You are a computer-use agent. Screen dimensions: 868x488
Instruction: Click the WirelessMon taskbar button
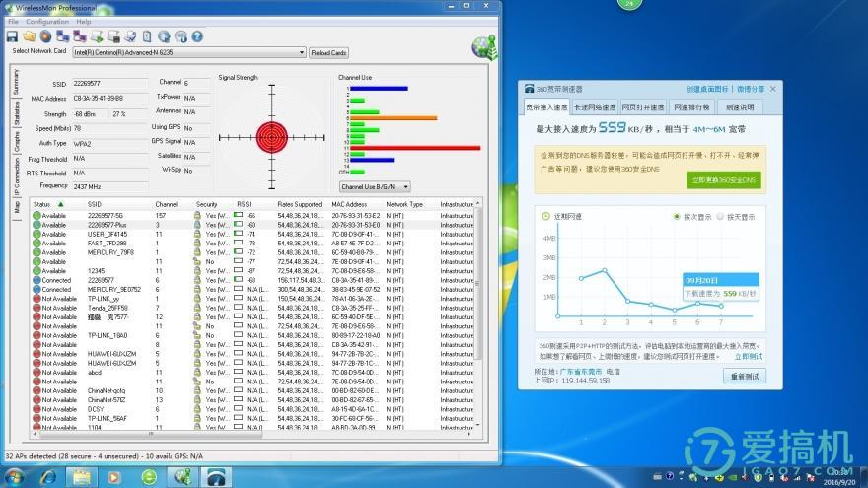click(182, 477)
